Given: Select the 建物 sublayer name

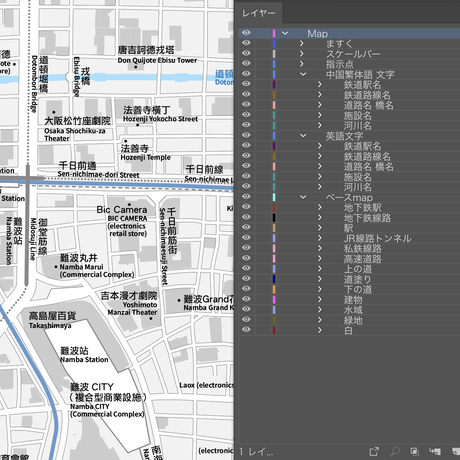Looking at the screenshot, I should 353,300.
